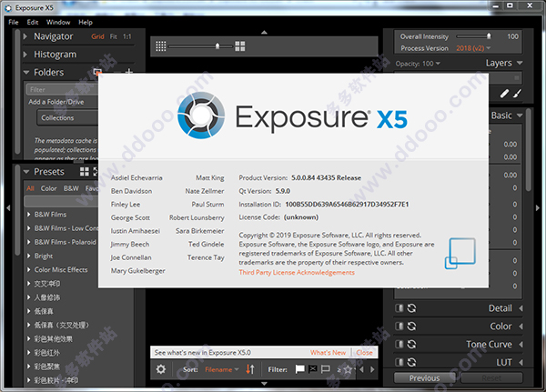Collapse the left dock with the edge arrow
The height and width of the screenshot is (392, 546).
point(8,208)
